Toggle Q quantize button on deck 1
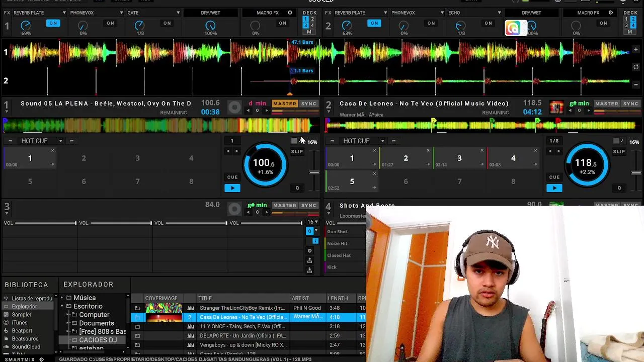Image resolution: width=644 pixels, height=362 pixels. (x=297, y=188)
